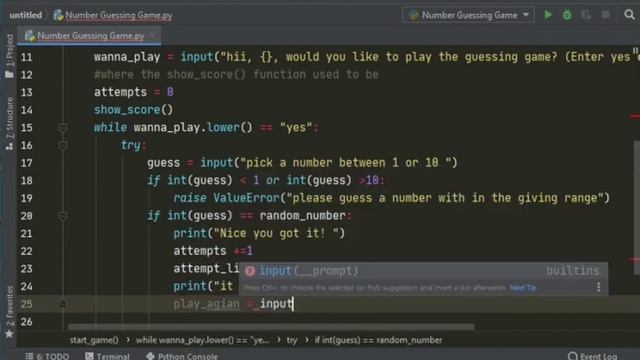Screen dimensions: 640x360
Task: Select the Number Guessing Game.py editor tab
Action: click(x=90, y=36)
